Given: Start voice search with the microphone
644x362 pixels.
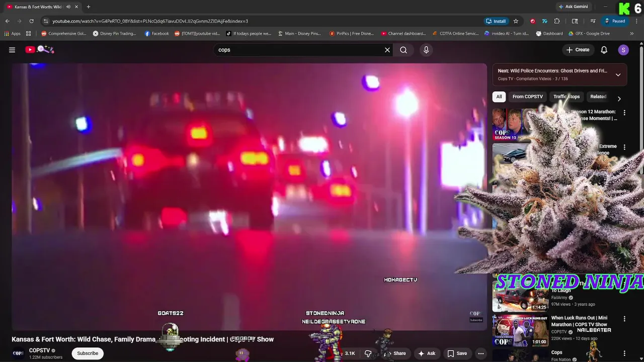Looking at the screenshot, I should pyautogui.click(x=426, y=50).
